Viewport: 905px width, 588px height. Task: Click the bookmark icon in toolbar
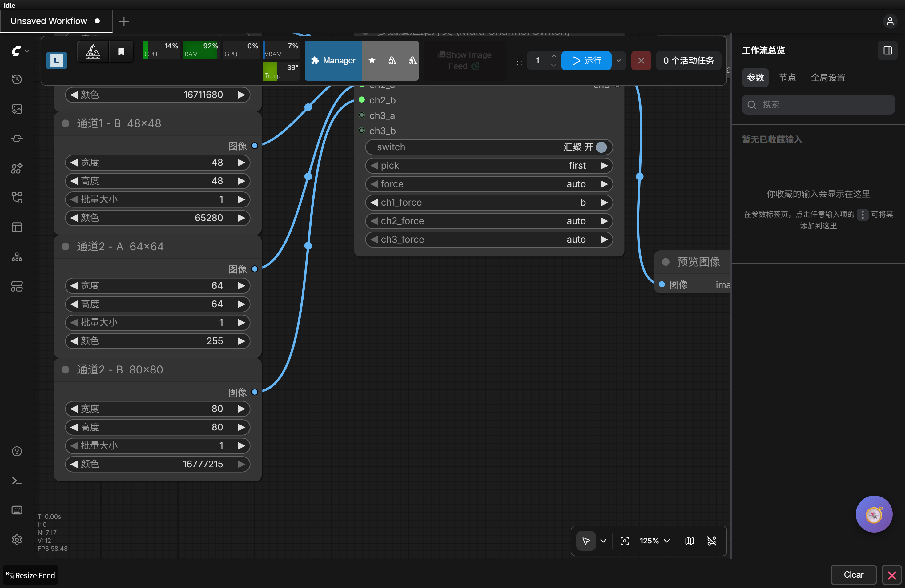[121, 51]
